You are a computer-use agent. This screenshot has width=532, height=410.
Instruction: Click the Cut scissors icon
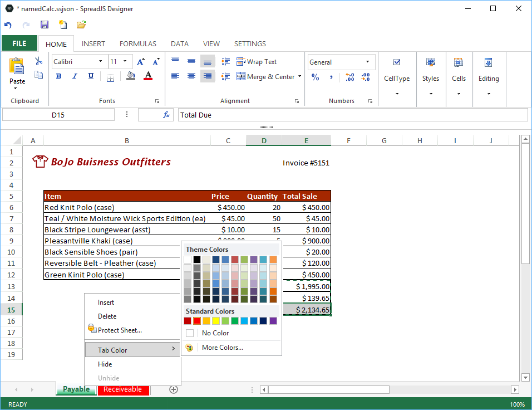38,61
